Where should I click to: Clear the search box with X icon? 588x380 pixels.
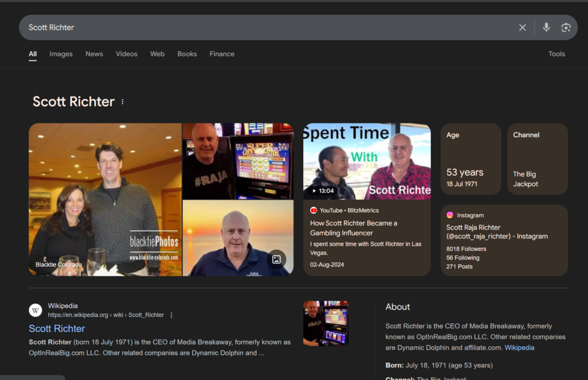point(523,28)
